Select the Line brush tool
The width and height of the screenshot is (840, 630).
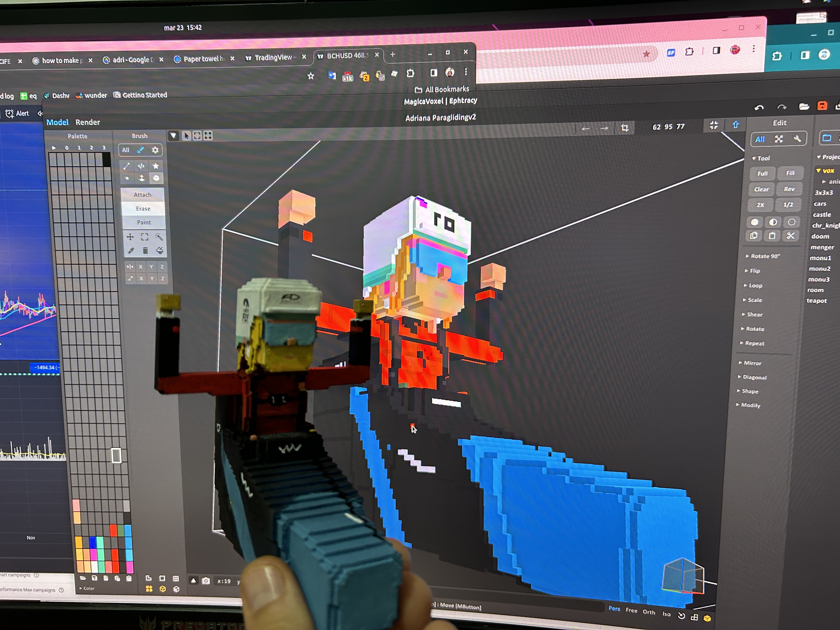point(126,166)
